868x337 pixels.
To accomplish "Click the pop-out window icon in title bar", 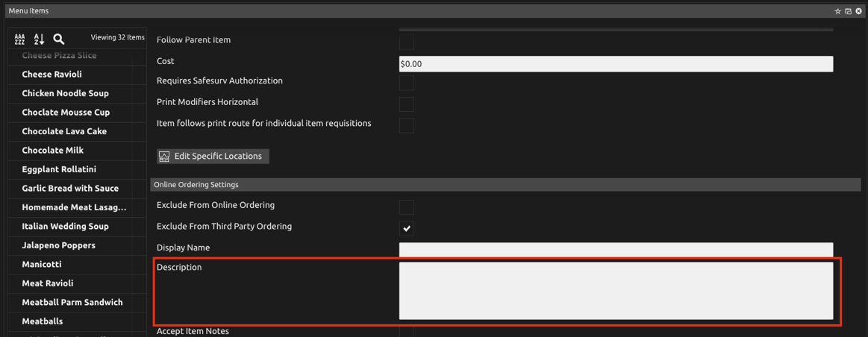I will 848,11.
